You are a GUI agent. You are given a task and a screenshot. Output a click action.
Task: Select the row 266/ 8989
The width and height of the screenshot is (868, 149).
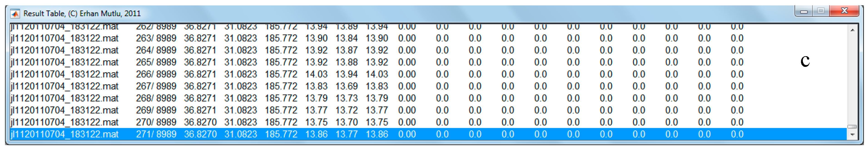(x=428, y=74)
